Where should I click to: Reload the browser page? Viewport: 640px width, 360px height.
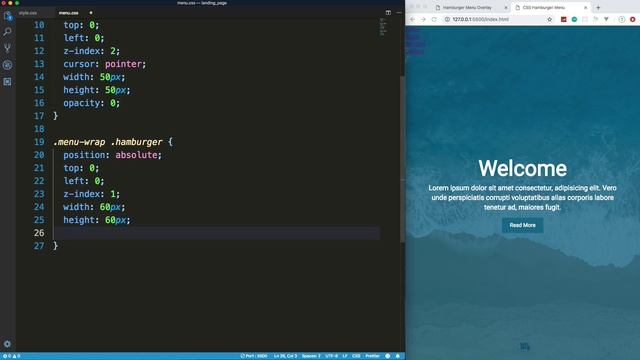point(434,19)
